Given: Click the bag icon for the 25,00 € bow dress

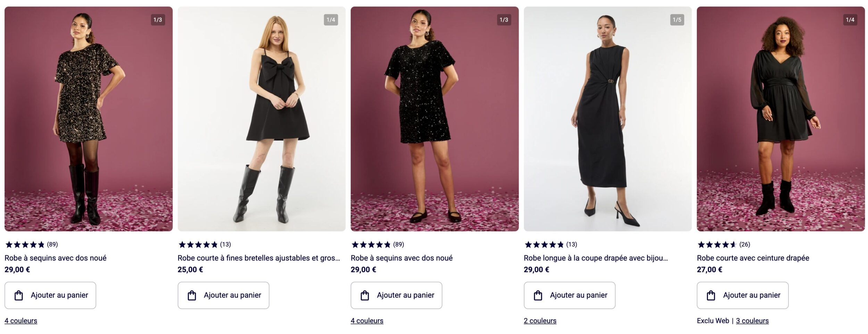Looking at the screenshot, I should click(192, 296).
